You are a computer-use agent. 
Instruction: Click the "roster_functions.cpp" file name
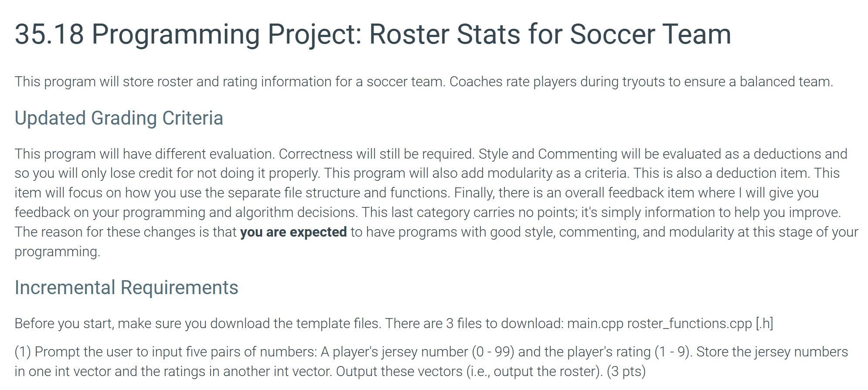690,324
